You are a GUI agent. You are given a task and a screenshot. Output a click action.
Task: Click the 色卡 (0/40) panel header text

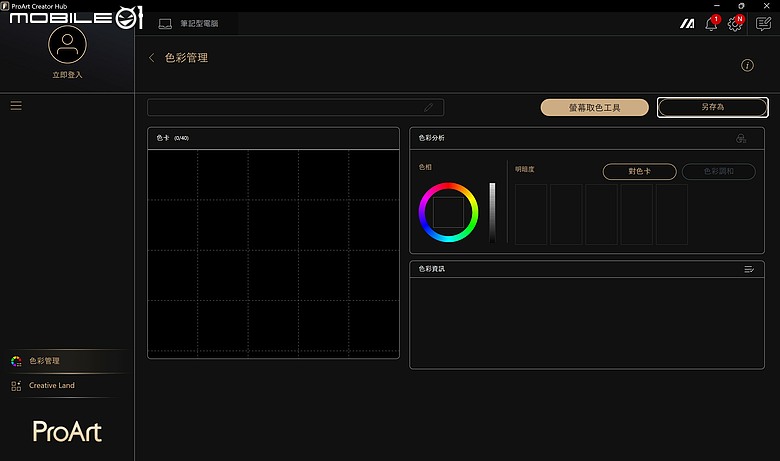point(173,138)
